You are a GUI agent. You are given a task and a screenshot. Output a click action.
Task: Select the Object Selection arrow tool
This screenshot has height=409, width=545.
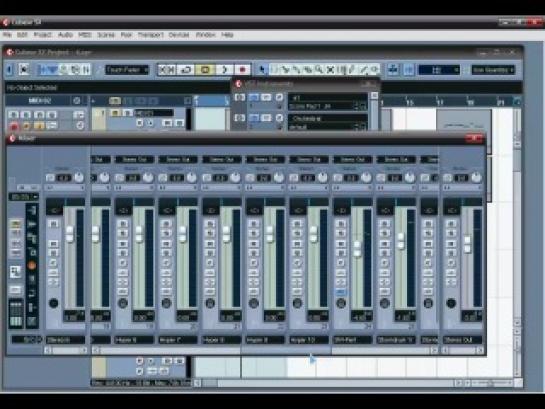pos(262,69)
